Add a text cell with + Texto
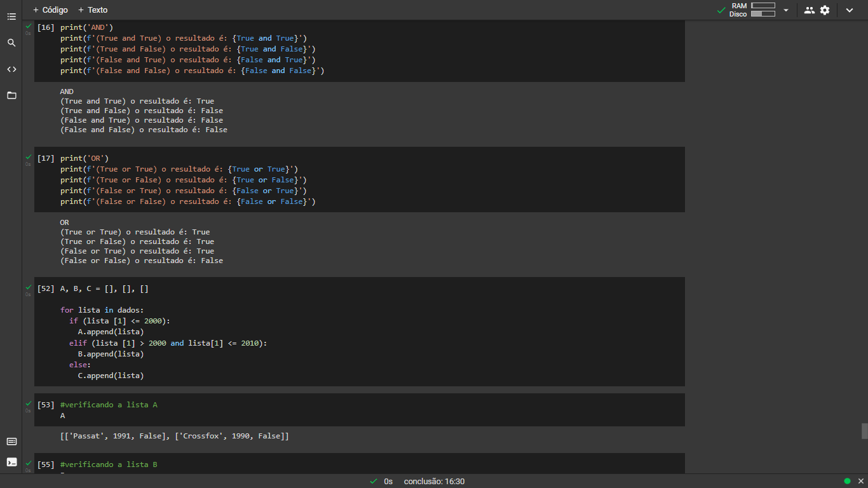Screen dimensions: 868x488 coord(93,10)
